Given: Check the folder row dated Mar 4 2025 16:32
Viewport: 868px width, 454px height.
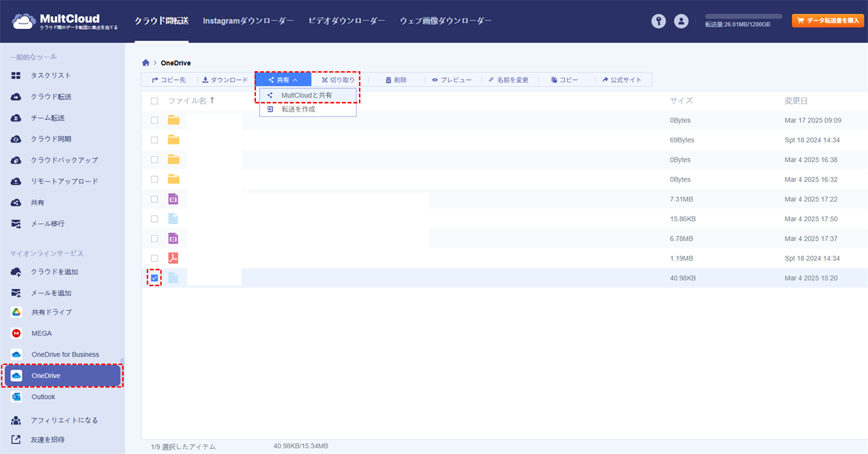Looking at the screenshot, I should 154,179.
